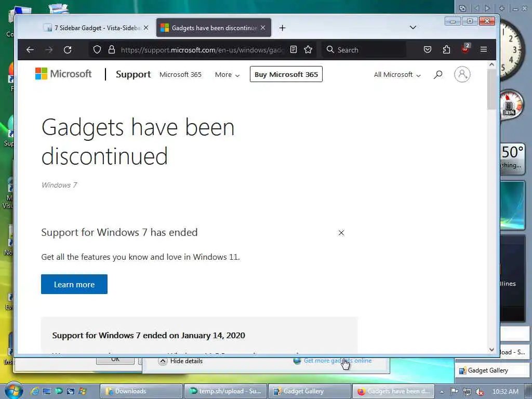The width and height of the screenshot is (532, 399).
Task: Dismiss the Windows 7 support ended banner
Action: pos(341,233)
